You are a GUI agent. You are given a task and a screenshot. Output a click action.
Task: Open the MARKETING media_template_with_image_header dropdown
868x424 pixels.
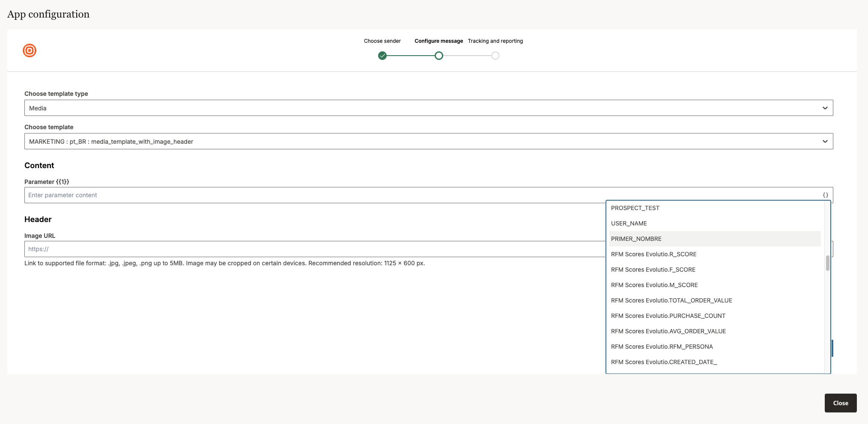pos(428,141)
